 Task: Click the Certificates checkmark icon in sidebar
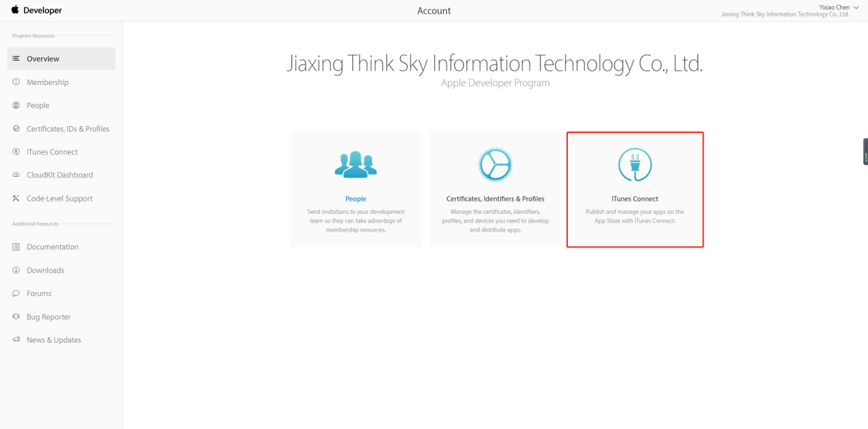tap(16, 129)
